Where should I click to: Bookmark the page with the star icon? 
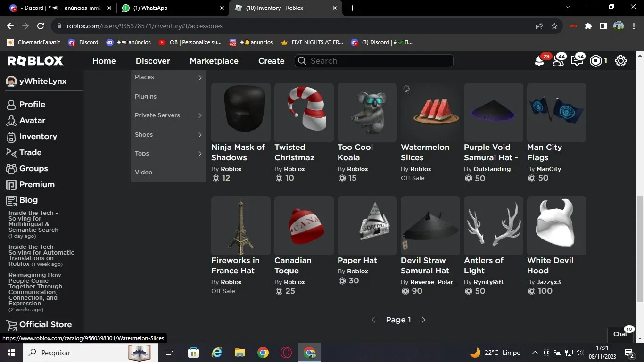(x=554, y=26)
